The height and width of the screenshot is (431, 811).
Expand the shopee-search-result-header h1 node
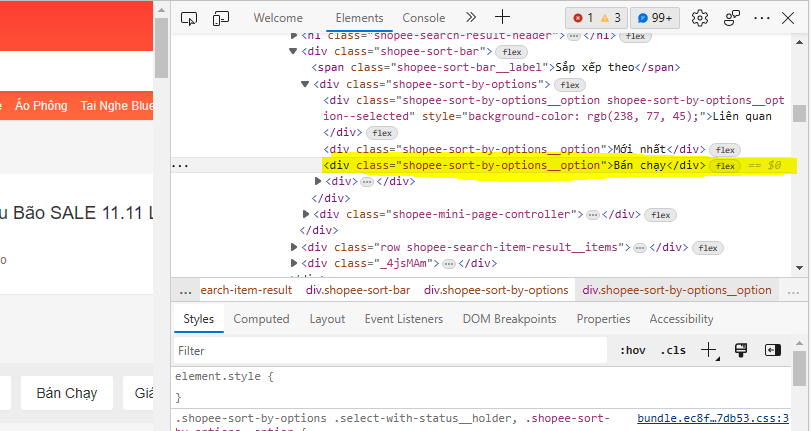click(294, 36)
